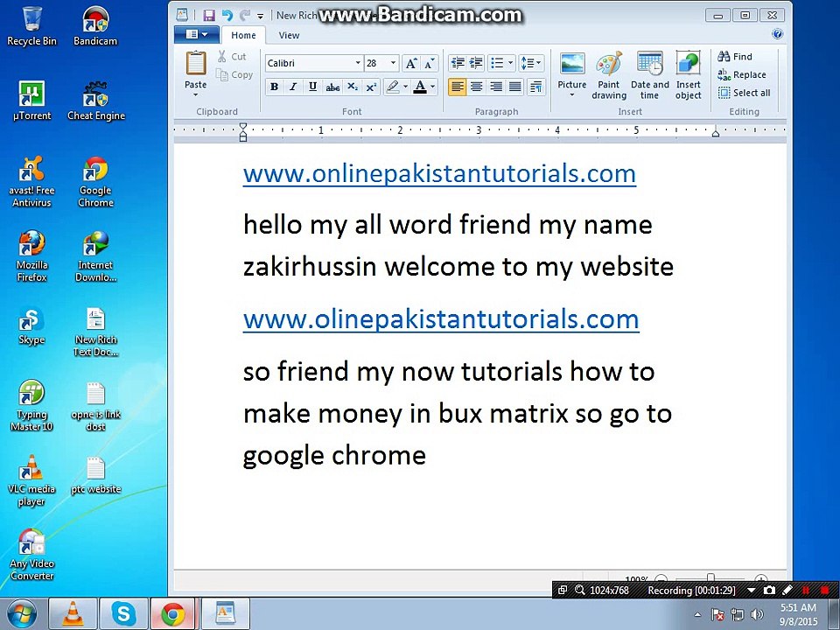Click Save in quick access toolbar

click(x=209, y=15)
